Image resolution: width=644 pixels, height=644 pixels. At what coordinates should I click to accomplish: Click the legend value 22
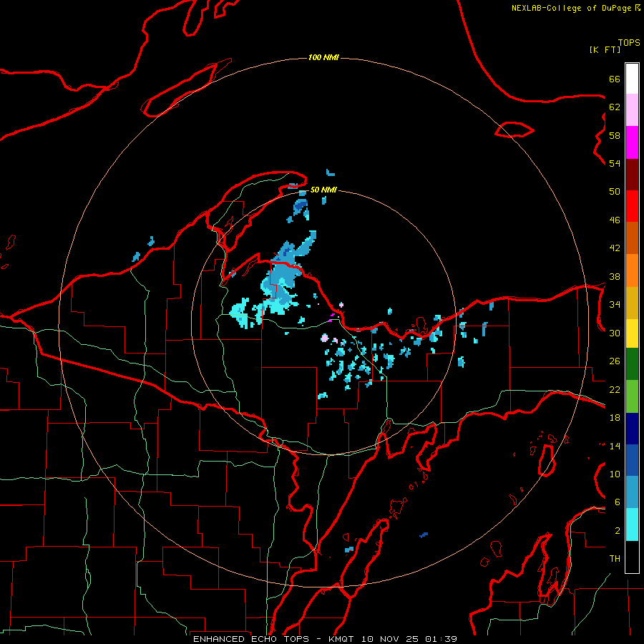click(615, 389)
